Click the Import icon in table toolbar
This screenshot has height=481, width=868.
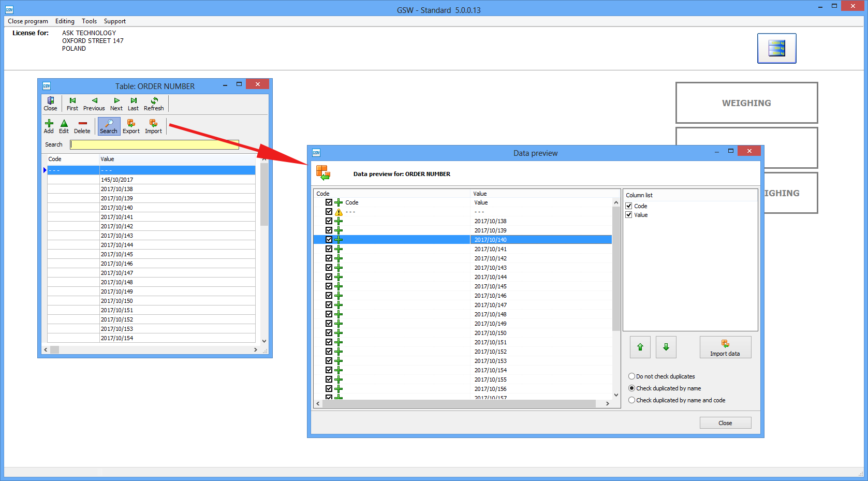click(x=153, y=126)
